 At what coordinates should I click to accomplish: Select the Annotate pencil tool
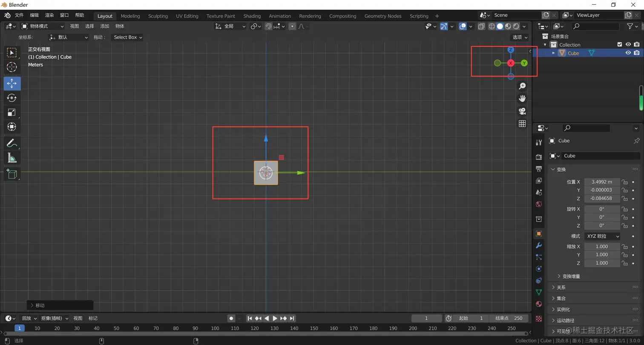click(x=12, y=143)
